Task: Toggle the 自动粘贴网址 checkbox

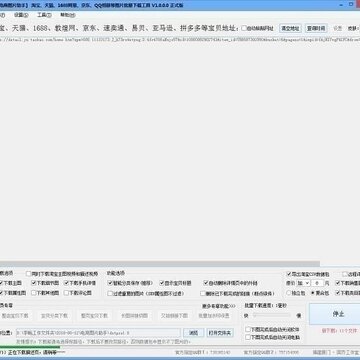Action: click(x=257, y=28)
